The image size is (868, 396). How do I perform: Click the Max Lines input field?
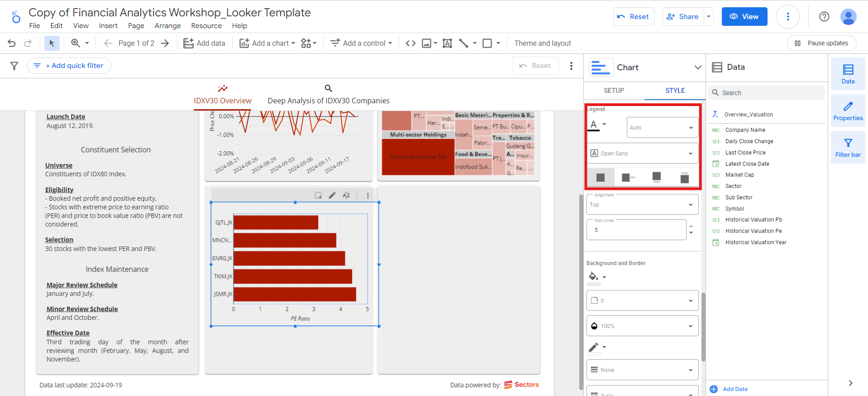pos(637,230)
